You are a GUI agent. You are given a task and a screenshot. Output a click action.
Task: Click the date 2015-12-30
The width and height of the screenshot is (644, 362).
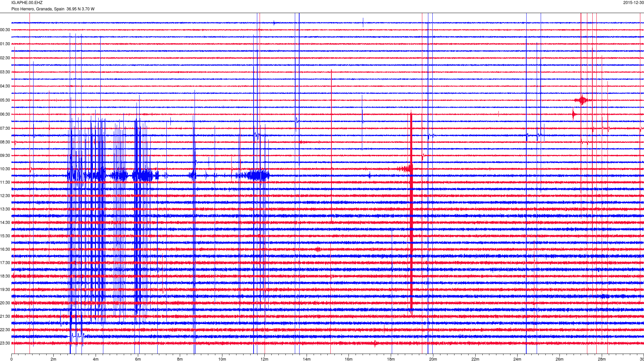tap(634, 3)
